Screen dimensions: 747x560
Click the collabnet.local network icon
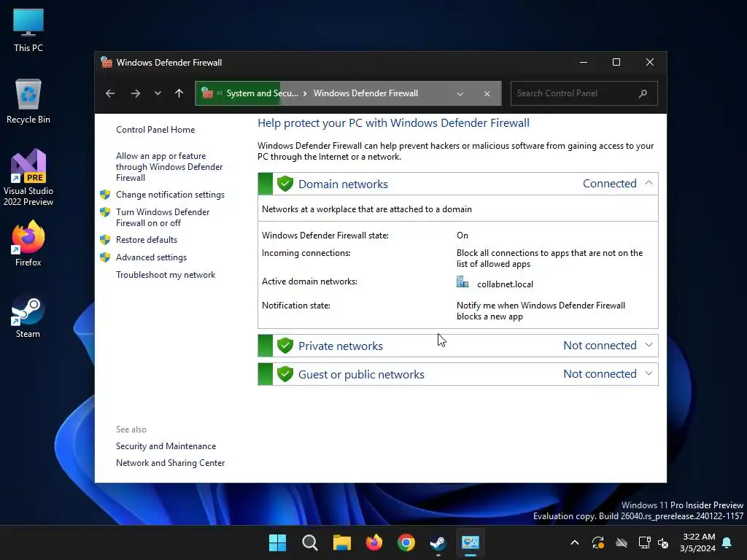(x=462, y=282)
